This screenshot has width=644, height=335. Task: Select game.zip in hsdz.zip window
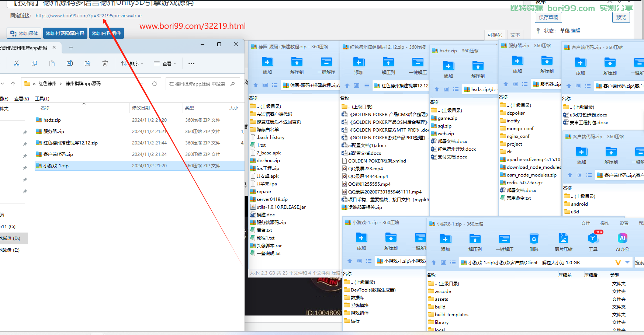[x=447, y=118]
